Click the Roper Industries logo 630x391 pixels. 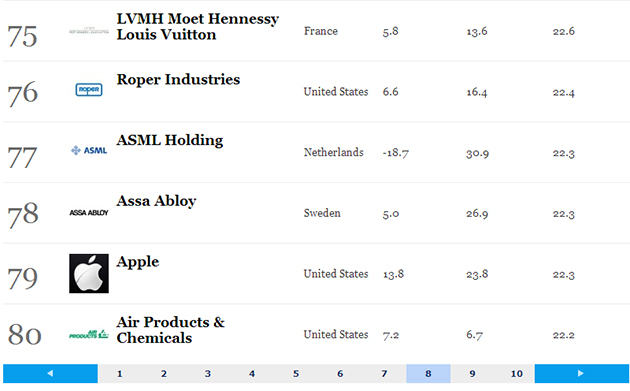point(89,89)
